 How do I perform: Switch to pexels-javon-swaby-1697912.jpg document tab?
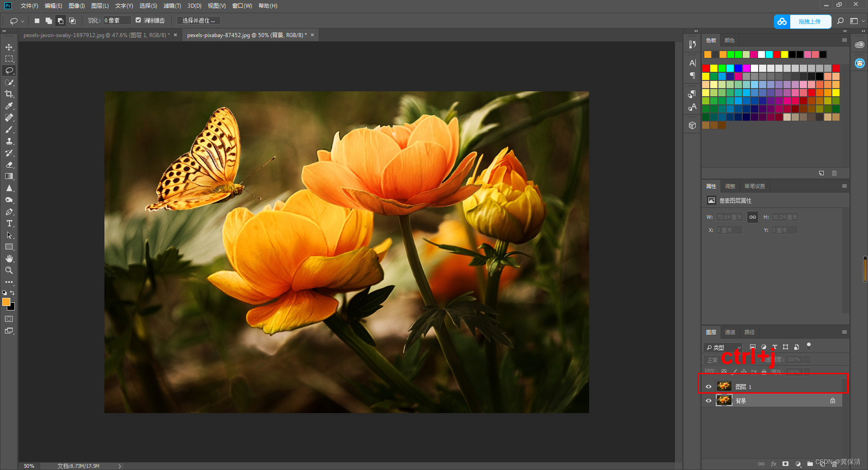point(97,35)
